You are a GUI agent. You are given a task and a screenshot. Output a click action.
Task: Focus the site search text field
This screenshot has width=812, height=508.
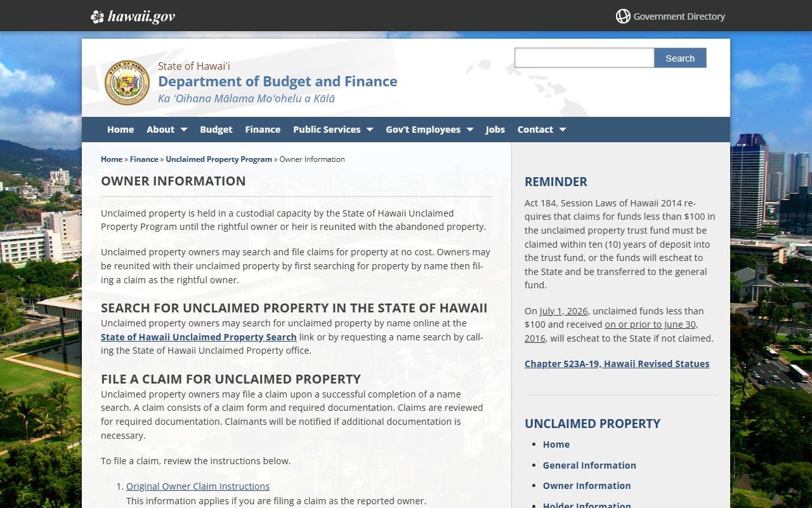tap(584, 58)
